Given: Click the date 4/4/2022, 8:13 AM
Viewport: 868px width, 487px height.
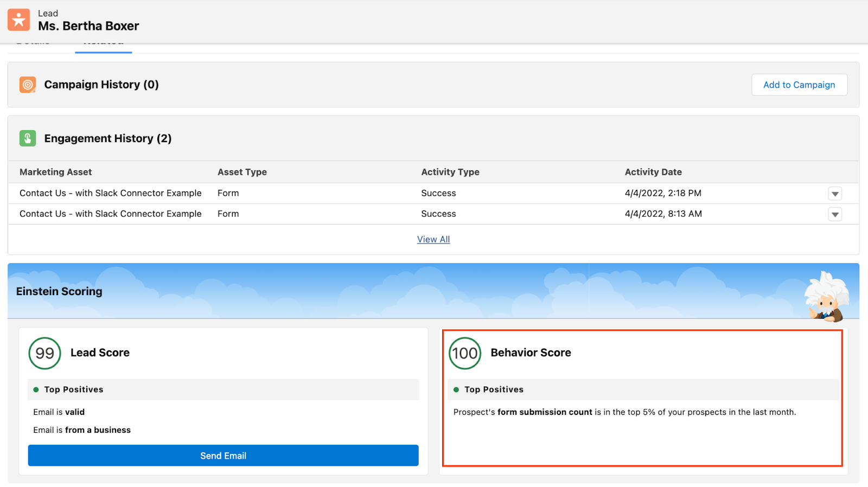Looking at the screenshot, I should tap(663, 214).
